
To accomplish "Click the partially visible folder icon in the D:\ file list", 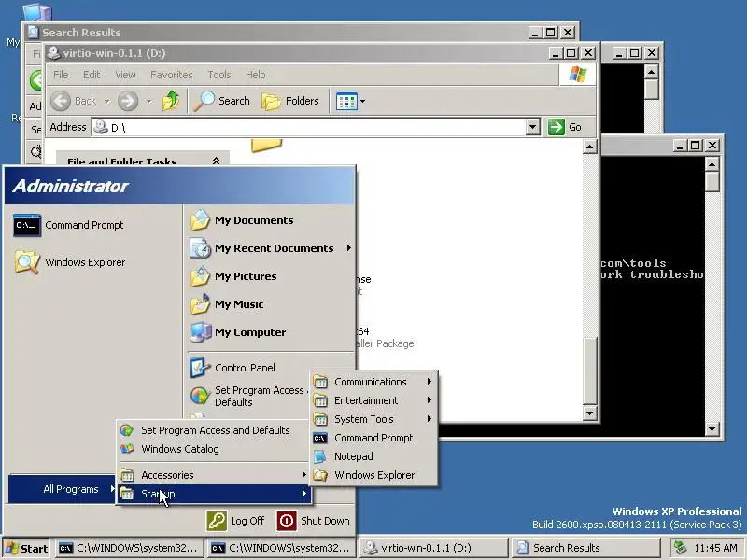I will pos(266,146).
